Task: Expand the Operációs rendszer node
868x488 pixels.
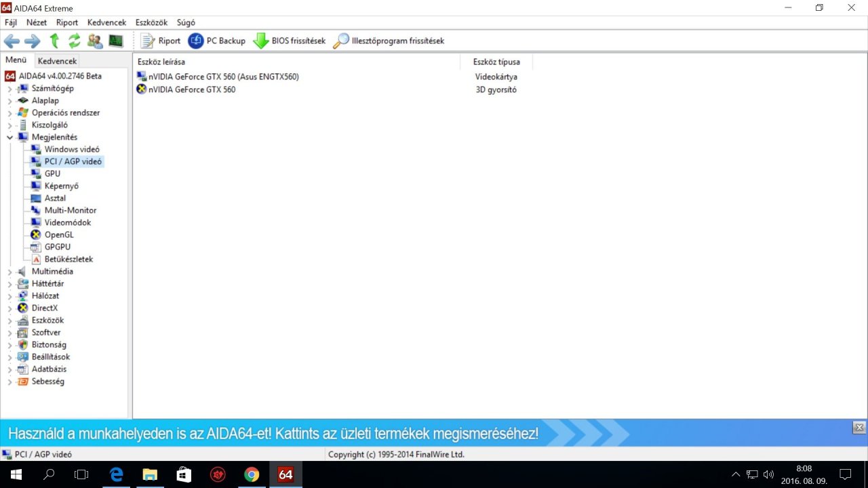Action: tap(9, 113)
